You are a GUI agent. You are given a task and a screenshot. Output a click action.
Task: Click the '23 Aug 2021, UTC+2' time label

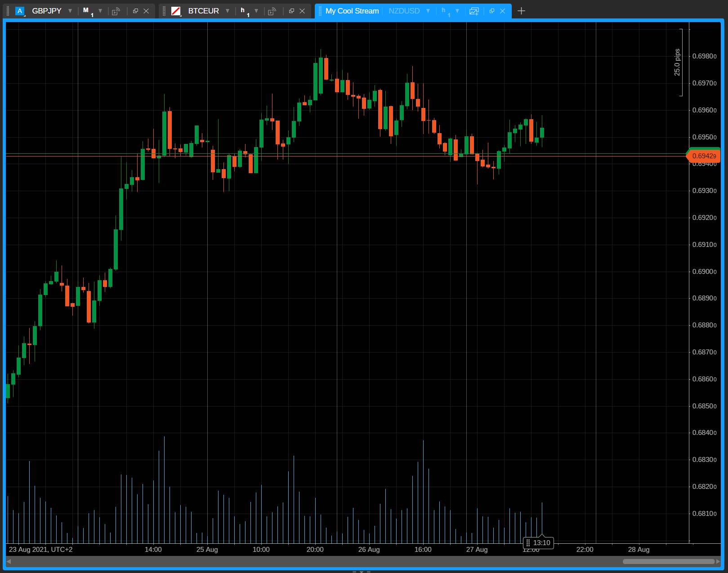(x=41, y=550)
